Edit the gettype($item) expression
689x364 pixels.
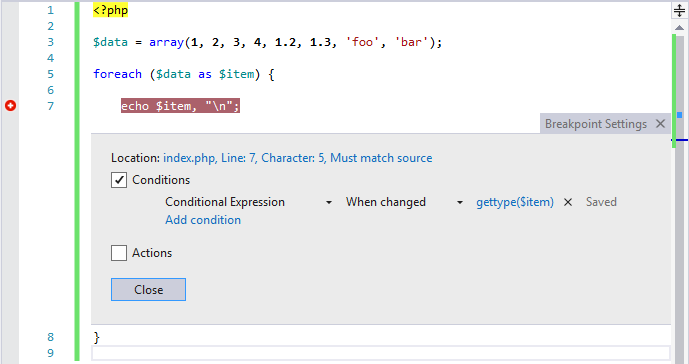pos(515,202)
